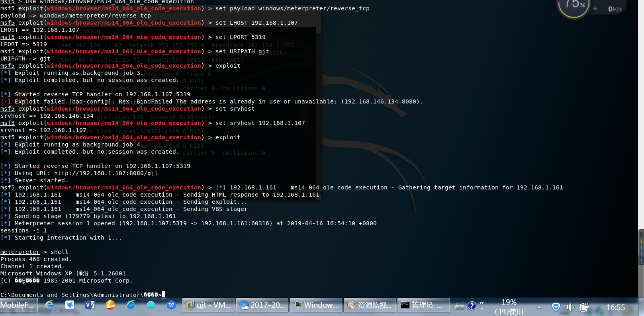Show hidden tray icons arrow
Screen dimensions: 644x316
click(x=539, y=307)
